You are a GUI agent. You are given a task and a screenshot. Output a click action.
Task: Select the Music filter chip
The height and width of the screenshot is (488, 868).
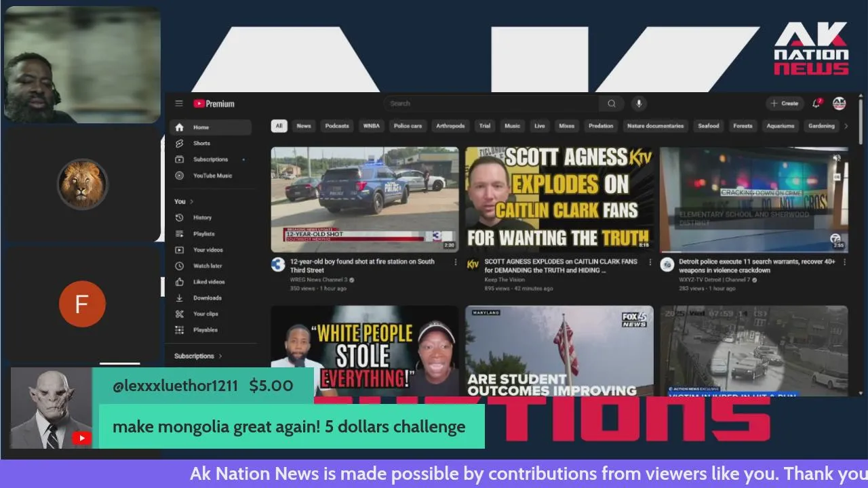pos(513,126)
